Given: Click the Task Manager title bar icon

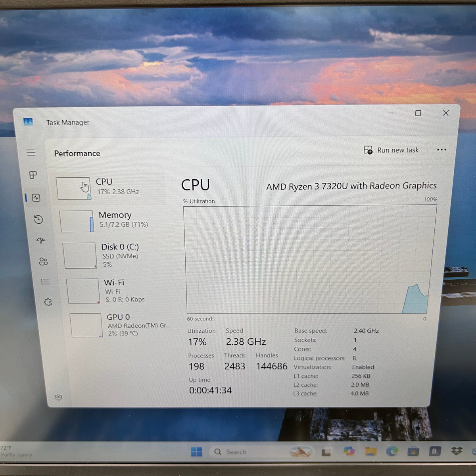Looking at the screenshot, I should (x=28, y=122).
